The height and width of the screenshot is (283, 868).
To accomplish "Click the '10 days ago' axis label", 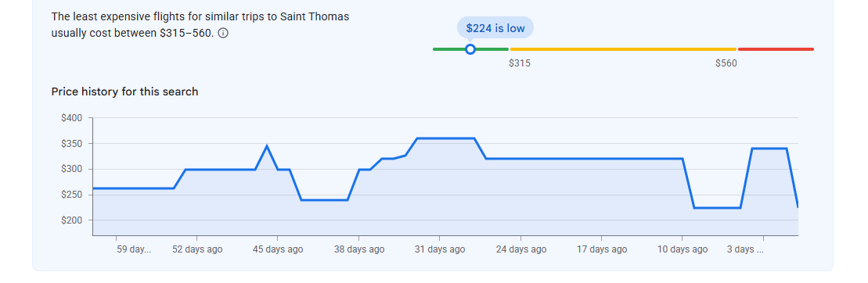I will pyautogui.click(x=683, y=249).
